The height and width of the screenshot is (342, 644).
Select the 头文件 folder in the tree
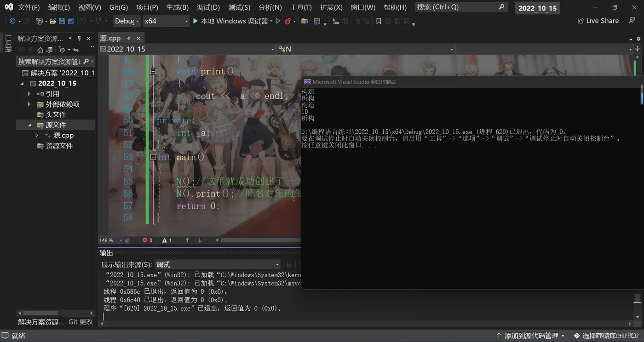point(56,115)
